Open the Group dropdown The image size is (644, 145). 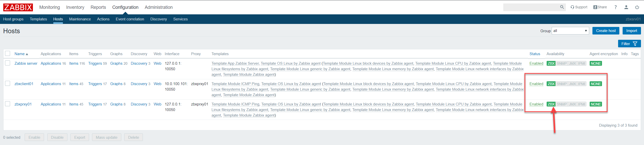click(570, 31)
